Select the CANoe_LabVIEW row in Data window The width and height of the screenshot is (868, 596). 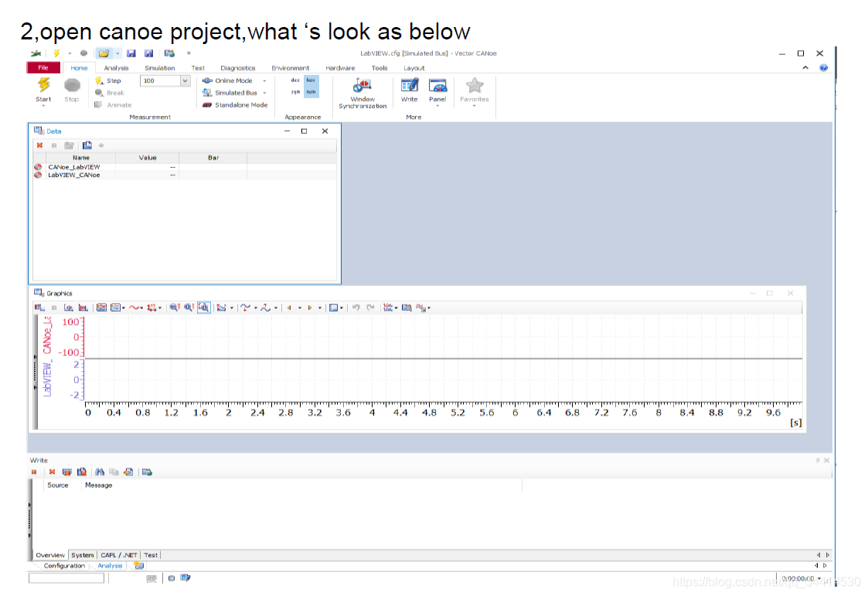184,167
